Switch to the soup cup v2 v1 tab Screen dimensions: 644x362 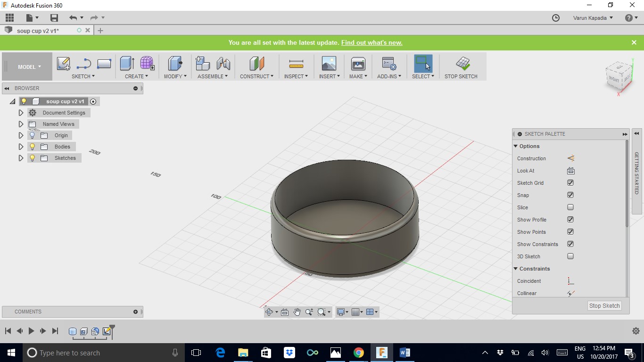(38, 31)
